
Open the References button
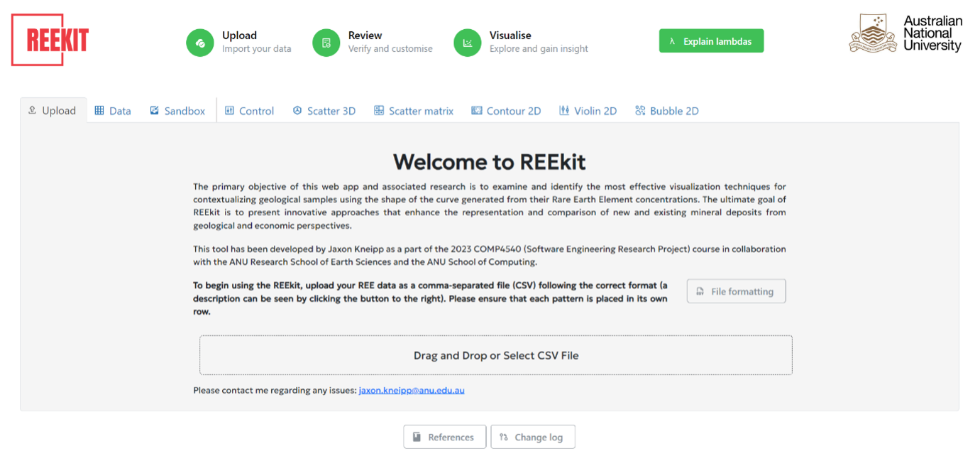click(445, 437)
